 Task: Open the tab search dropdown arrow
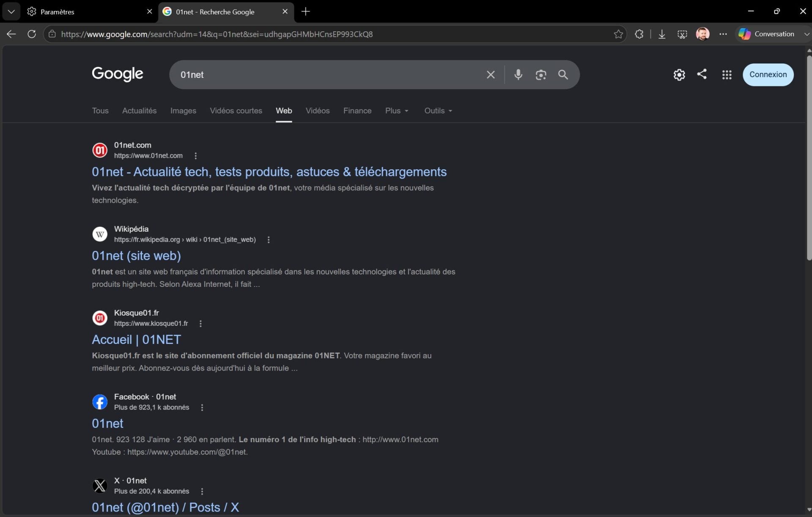click(11, 11)
